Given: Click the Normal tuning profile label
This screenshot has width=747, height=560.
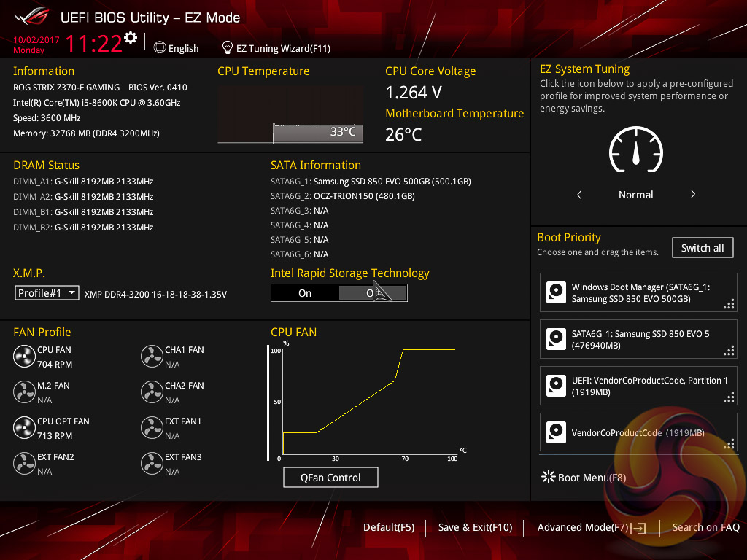Looking at the screenshot, I should 635,195.
